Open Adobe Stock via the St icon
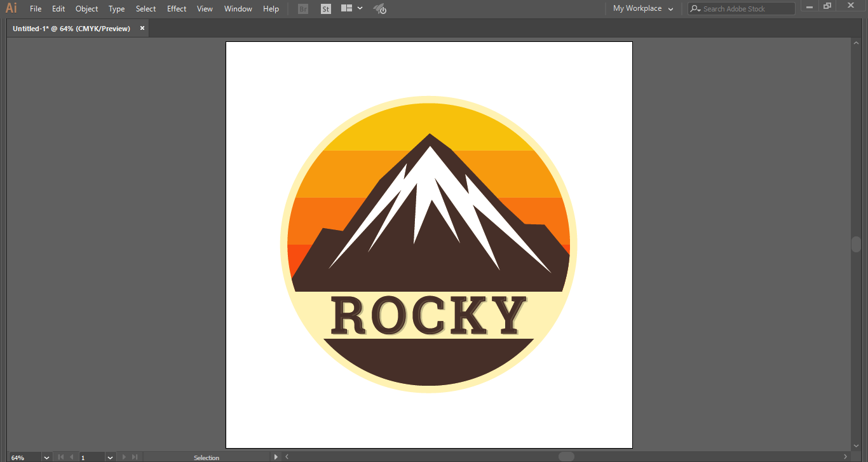 (326, 9)
